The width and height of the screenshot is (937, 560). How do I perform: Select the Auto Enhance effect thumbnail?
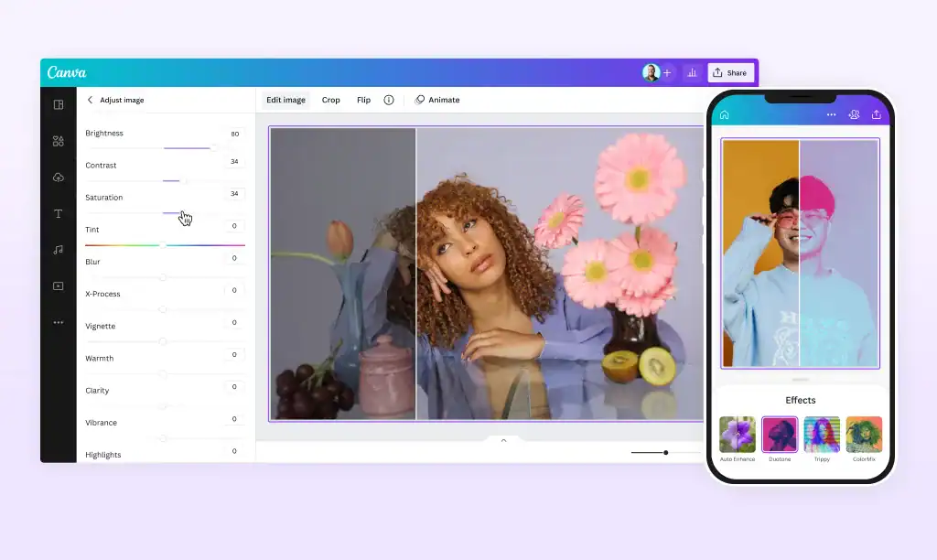pyautogui.click(x=738, y=435)
